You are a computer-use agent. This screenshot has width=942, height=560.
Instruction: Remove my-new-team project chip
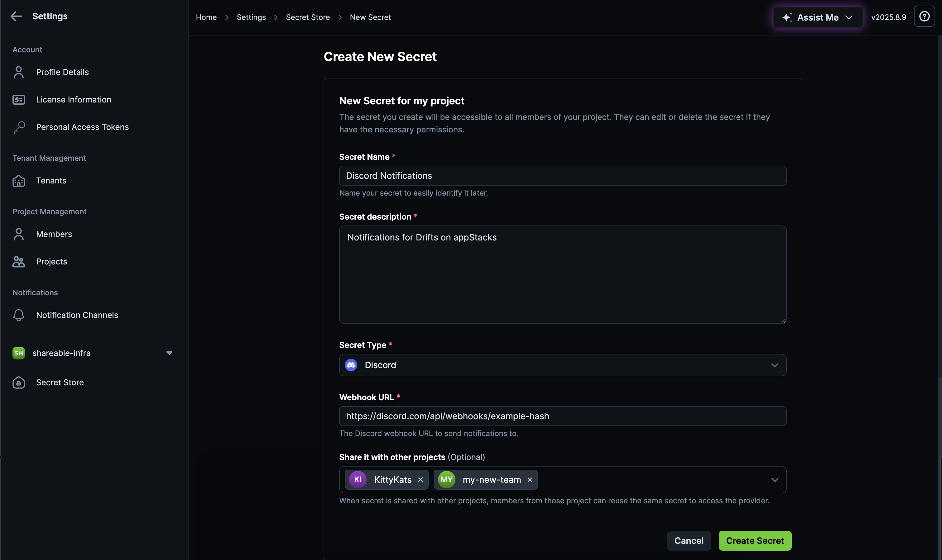point(530,480)
